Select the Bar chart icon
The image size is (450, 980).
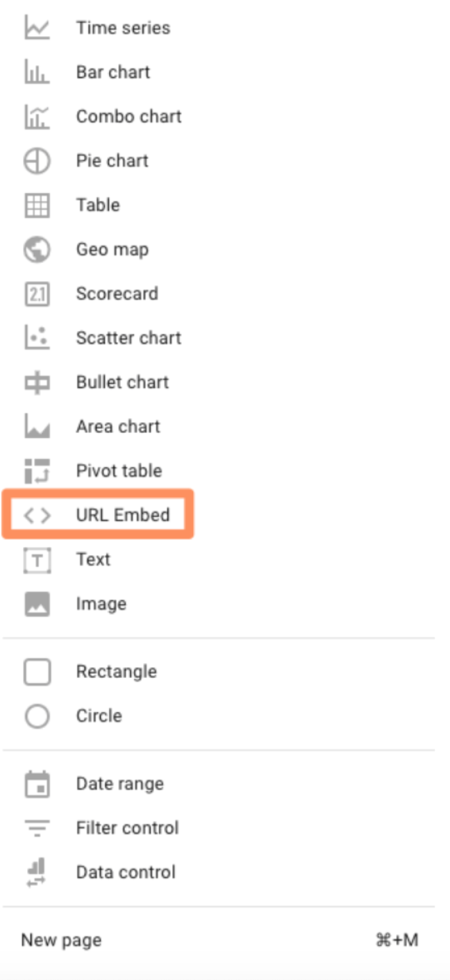pyautogui.click(x=37, y=72)
